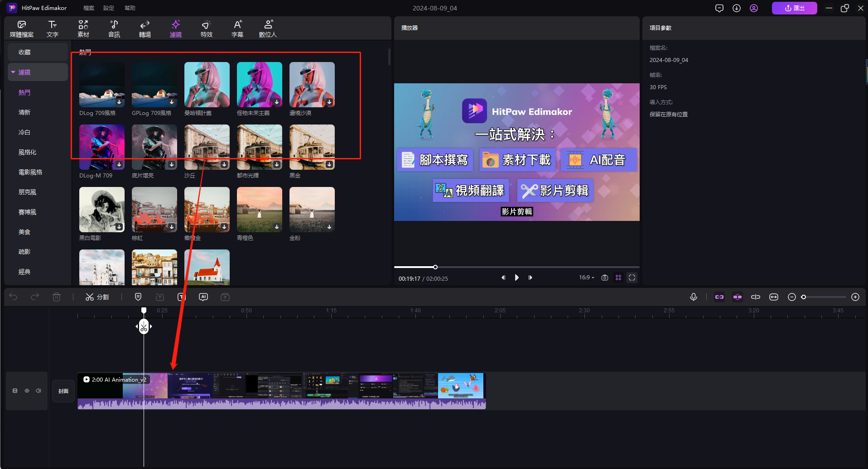Select the 風格化 filter subcategory
868x469 pixels.
click(27, 152)
